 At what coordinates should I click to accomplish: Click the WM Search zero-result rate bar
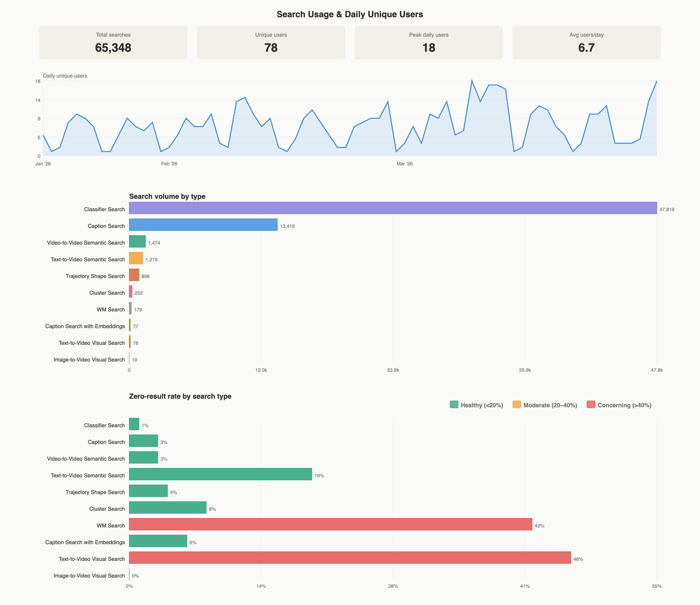pos(330,524)
